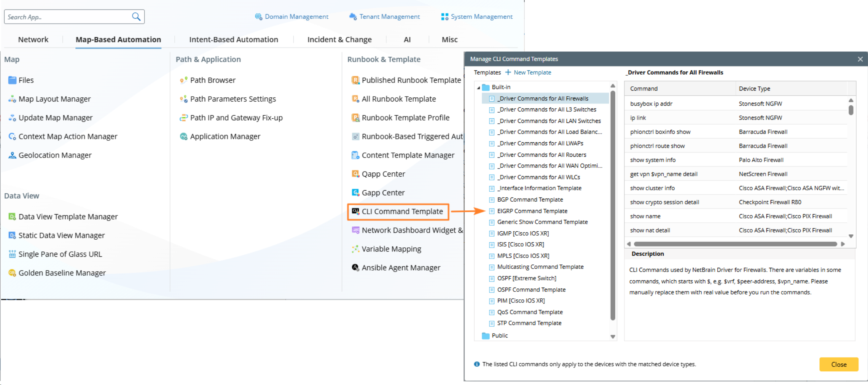The image size is (868, 385).
Task: Open the Golden Baseline Manager icon
Action: pos(12,273)
